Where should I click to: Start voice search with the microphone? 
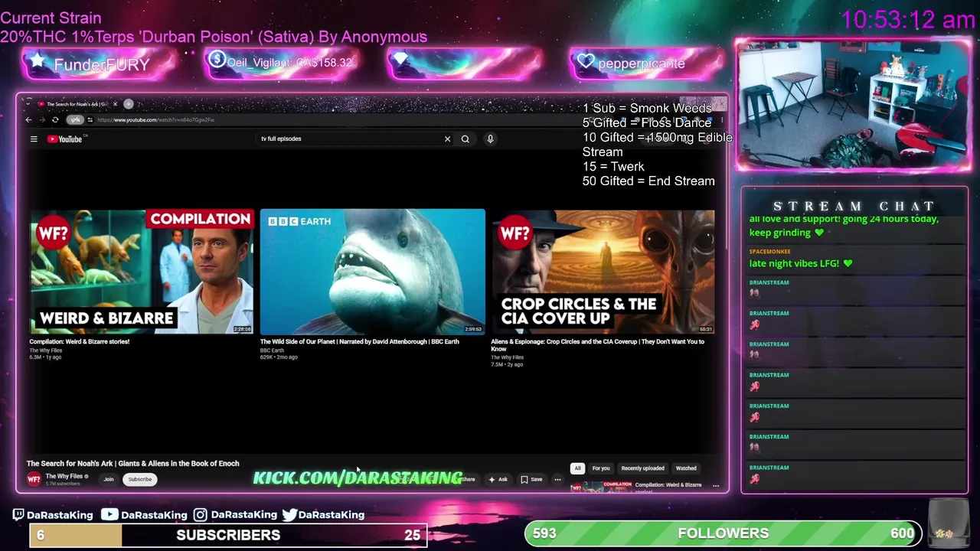click(490, 139)
